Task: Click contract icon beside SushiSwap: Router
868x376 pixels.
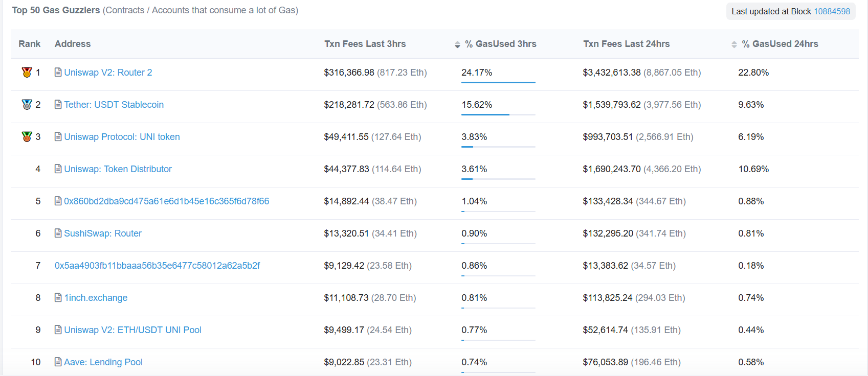Action: coord(58,233)
